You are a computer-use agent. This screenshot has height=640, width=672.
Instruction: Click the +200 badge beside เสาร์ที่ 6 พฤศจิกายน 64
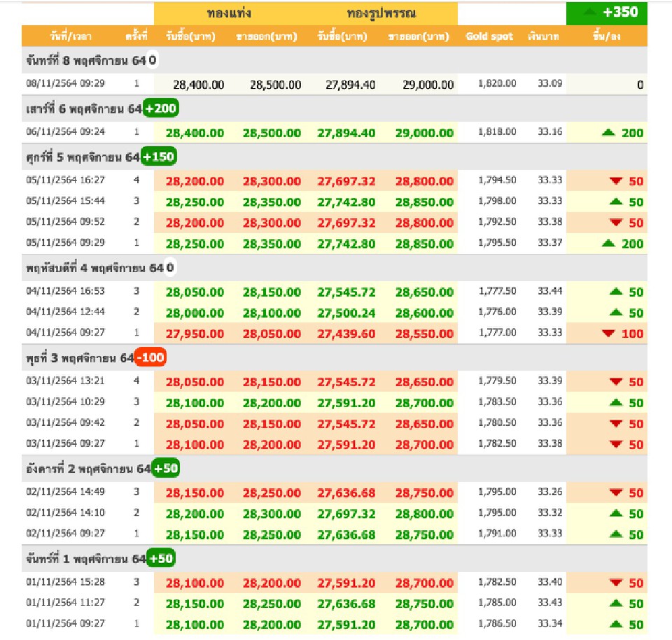[x=161, y=108]
